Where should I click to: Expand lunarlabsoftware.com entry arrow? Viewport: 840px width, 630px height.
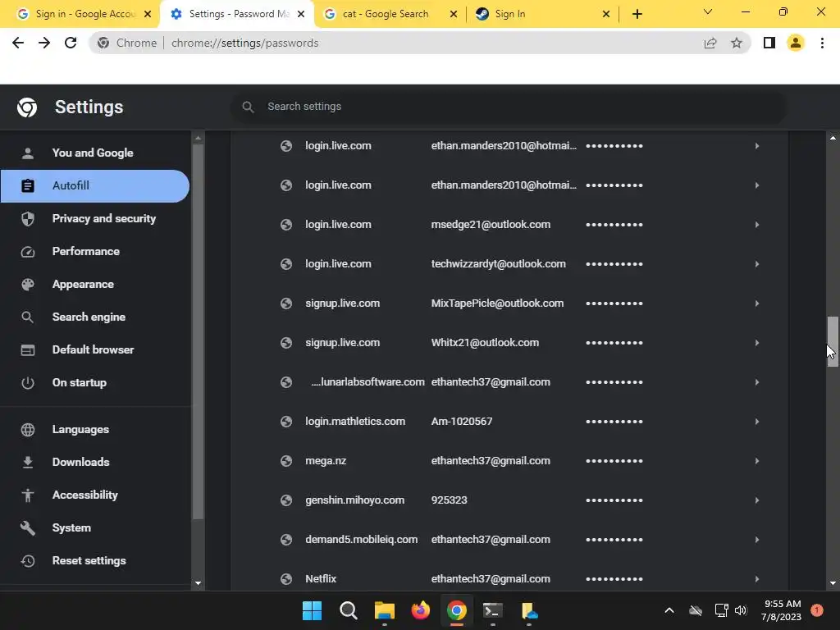(x=757, y=382)
